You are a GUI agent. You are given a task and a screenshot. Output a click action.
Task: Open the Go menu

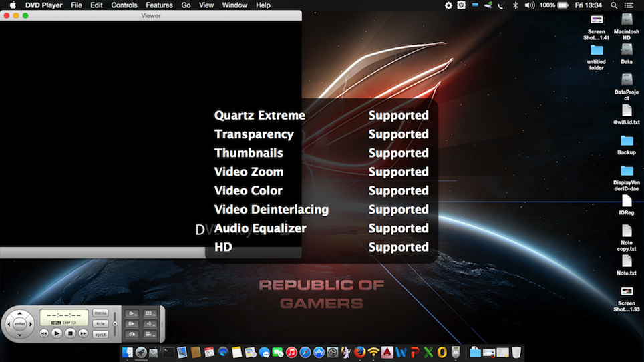click(186, 5)
